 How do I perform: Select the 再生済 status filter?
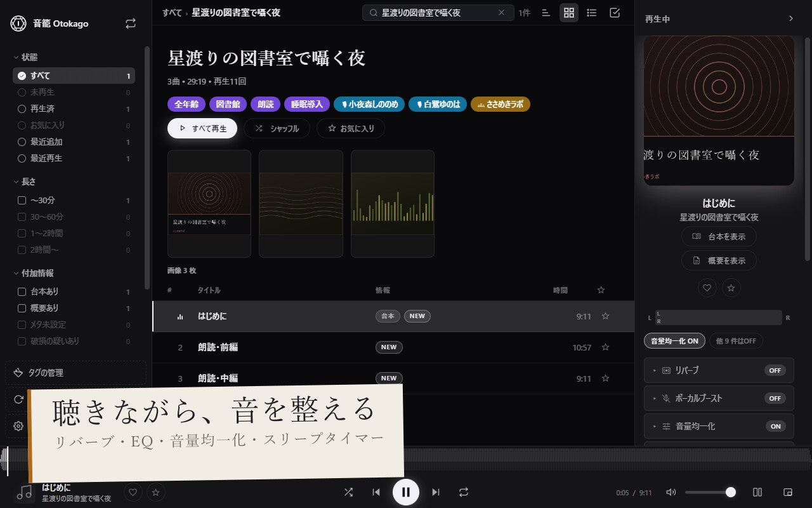tap(74, 109)
